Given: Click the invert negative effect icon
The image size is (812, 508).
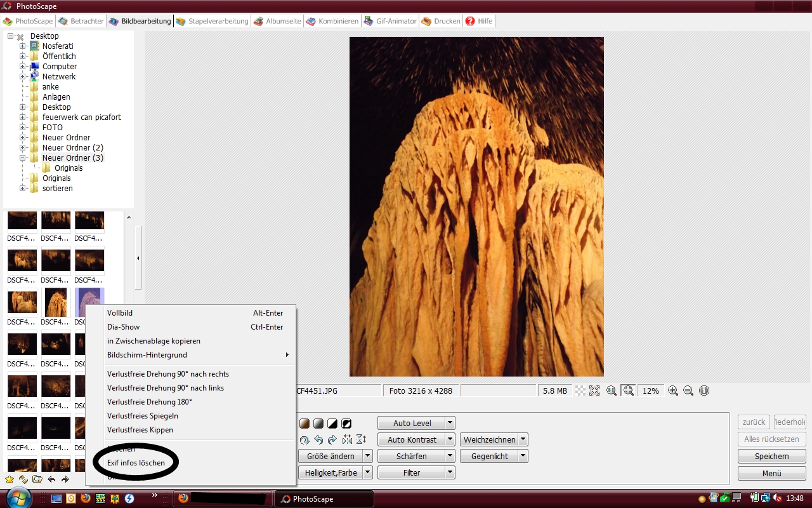Looking at the screenshot, I should pyautogui.click(x=346, y=424).
